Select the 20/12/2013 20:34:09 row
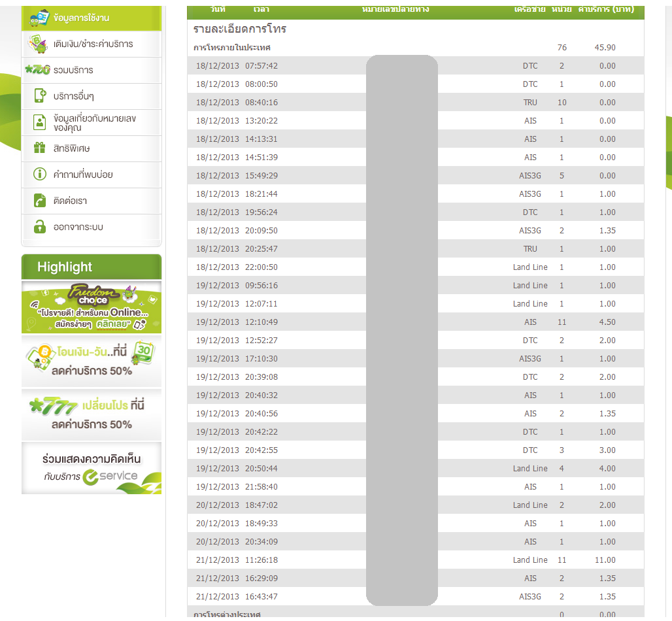Viewport: 672px width, 621px height. (415, 542)
